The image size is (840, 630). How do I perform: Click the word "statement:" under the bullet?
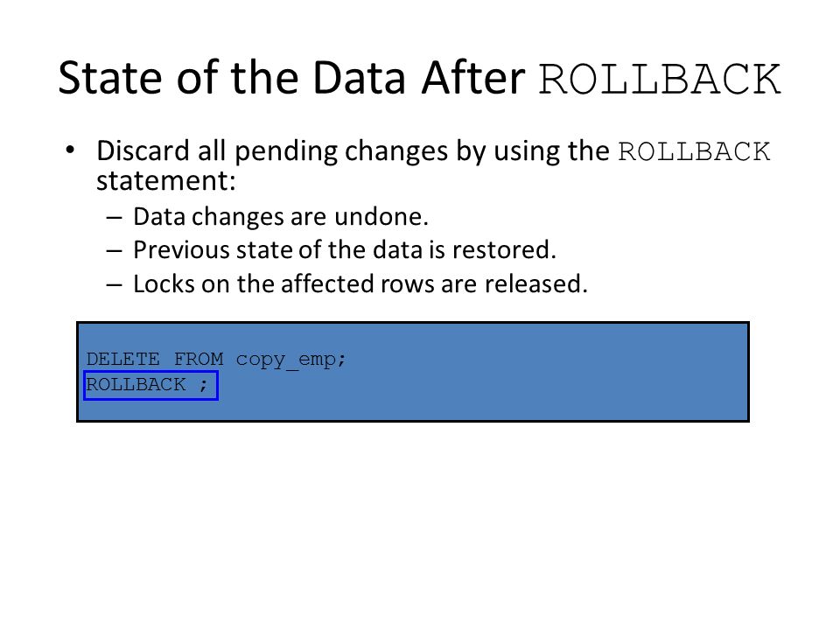point(166,180)
